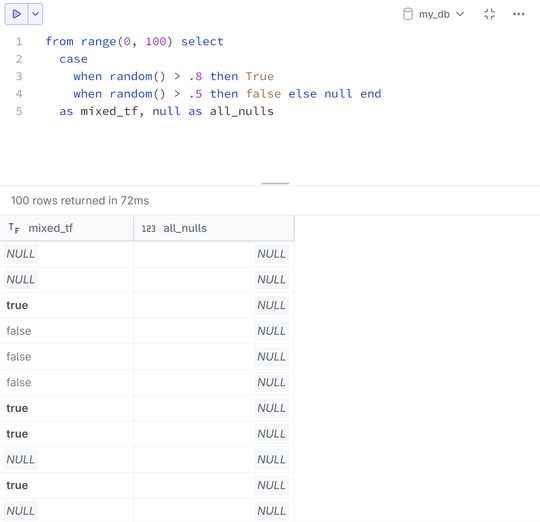Screen dimensions: 540x522
Task: Grab the editor-results divider handle
Action: tap(275, 184)
